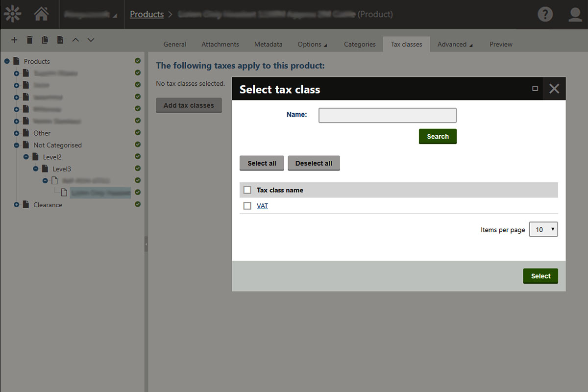Viewport: 588px width, 392px height.
Task: Open the VAT tax class link
Action: 262,206
